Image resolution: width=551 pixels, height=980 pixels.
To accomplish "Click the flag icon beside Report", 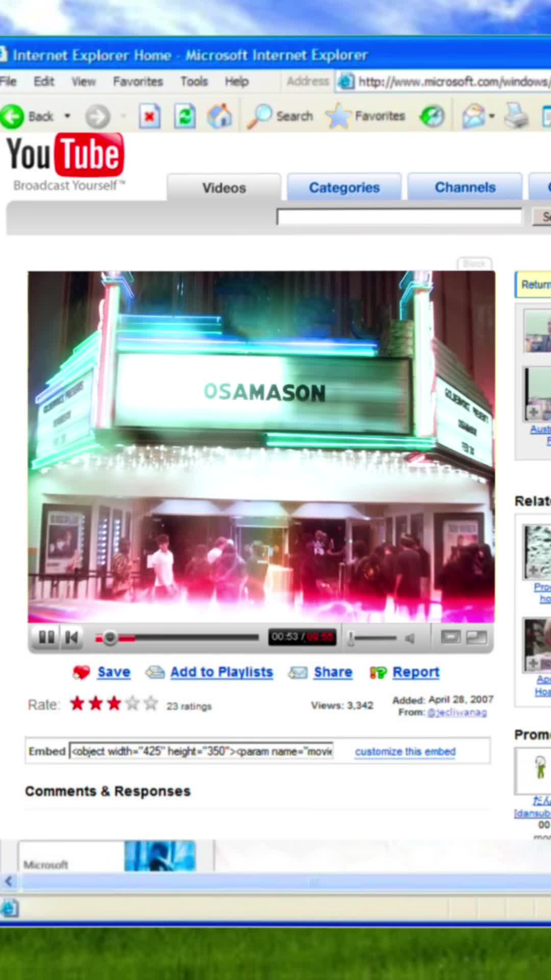I will pos(378,673).
